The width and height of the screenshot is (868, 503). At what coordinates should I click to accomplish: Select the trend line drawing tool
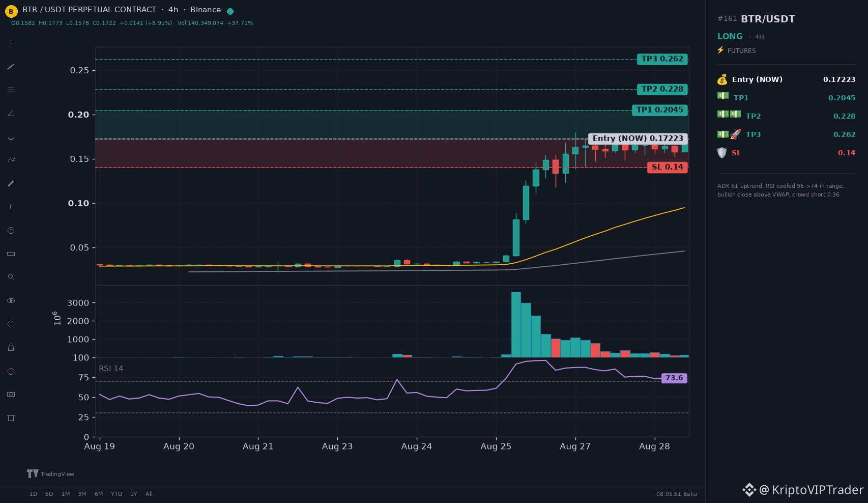(11, 67)
